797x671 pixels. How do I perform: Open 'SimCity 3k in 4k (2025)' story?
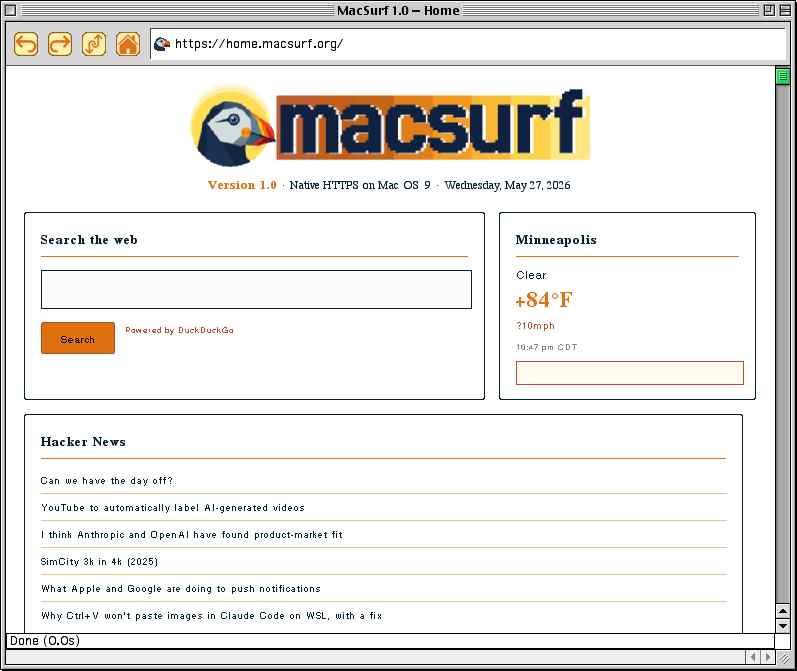coord(99,561)
